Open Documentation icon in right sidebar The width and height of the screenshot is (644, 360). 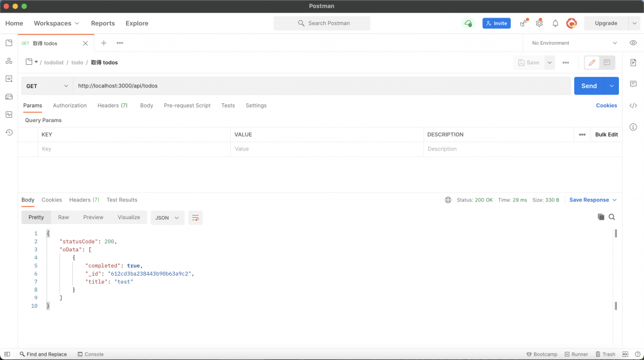pos(633,62)
